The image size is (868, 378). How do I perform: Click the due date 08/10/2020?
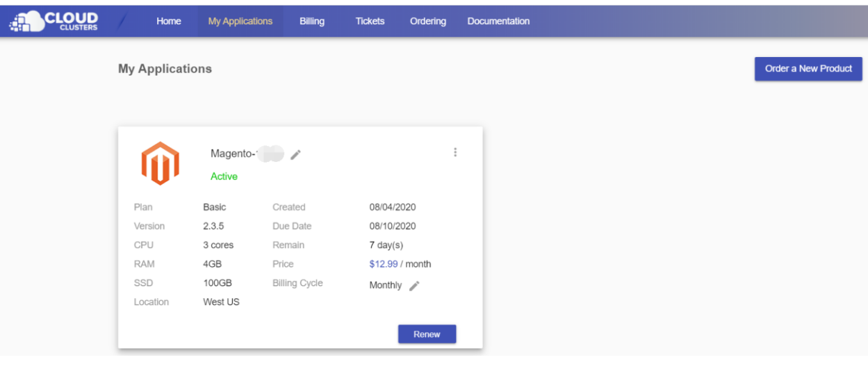pyautogui.click(x=392, y=226)
